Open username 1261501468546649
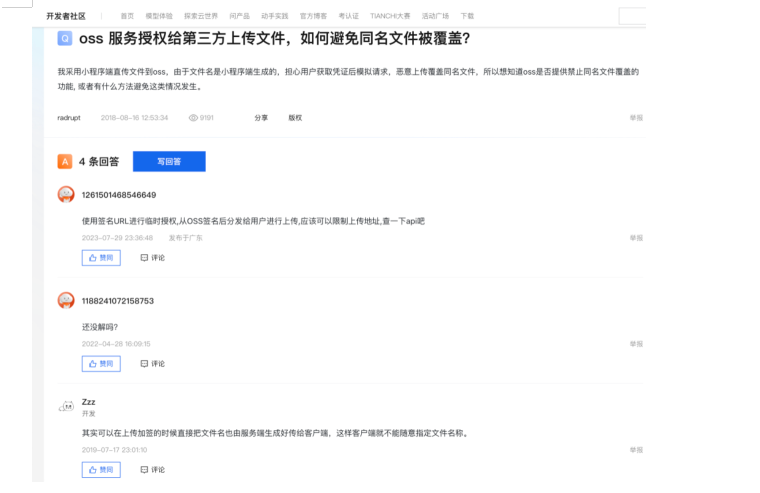This screenshot has height=493, width=760. click(x=119, y=195)
